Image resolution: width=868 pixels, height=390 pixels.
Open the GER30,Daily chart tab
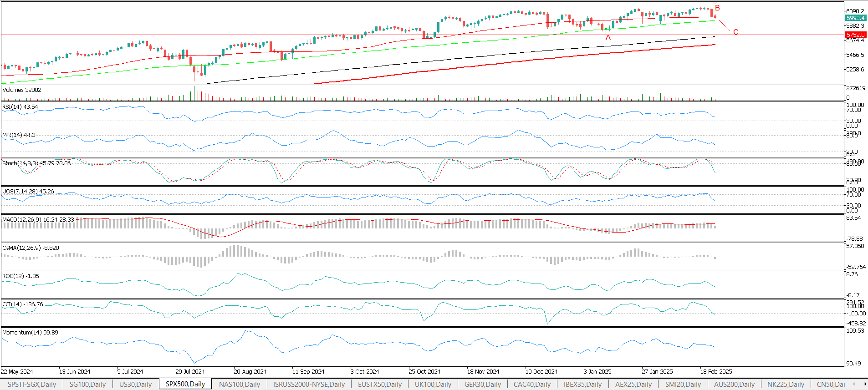[x=483, y=384]
